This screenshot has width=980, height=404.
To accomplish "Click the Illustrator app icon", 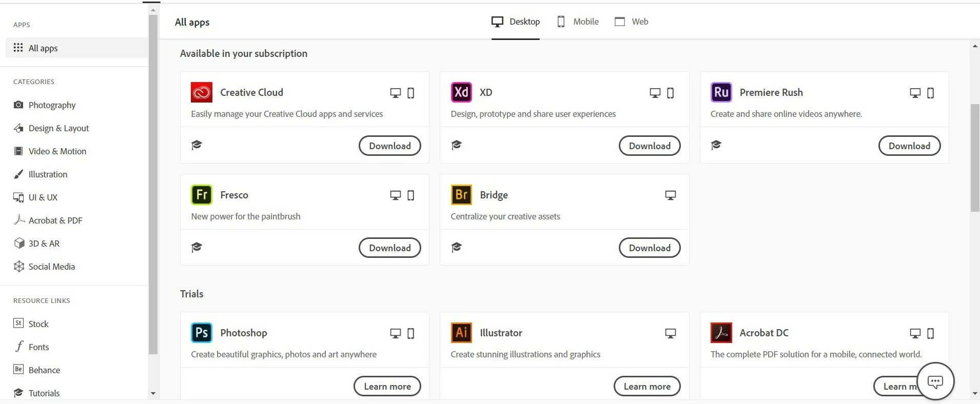I will 461,333.
